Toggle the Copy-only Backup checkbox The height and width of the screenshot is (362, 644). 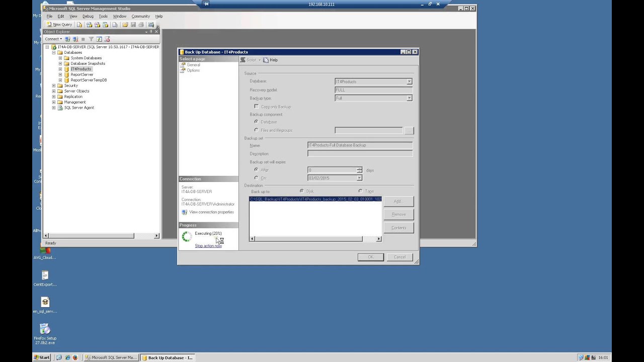[256, 107]
